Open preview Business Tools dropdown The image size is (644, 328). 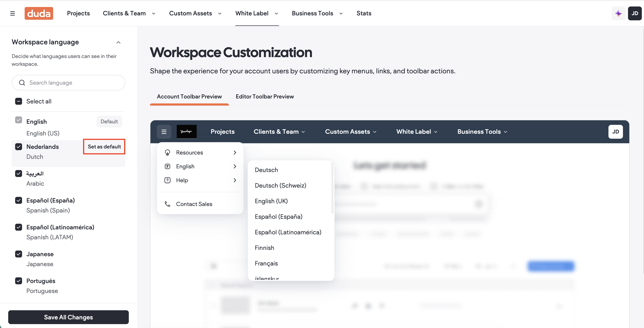point(482,132)
